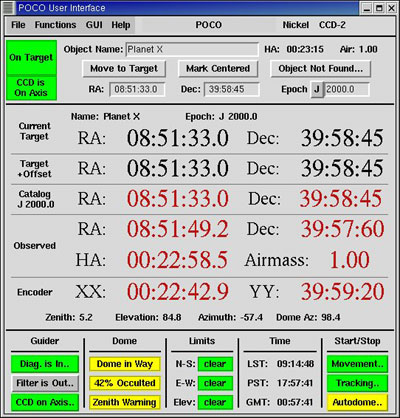Screen dimensions: 400x418
Task: Open the File menu
Action: point(18,25)
